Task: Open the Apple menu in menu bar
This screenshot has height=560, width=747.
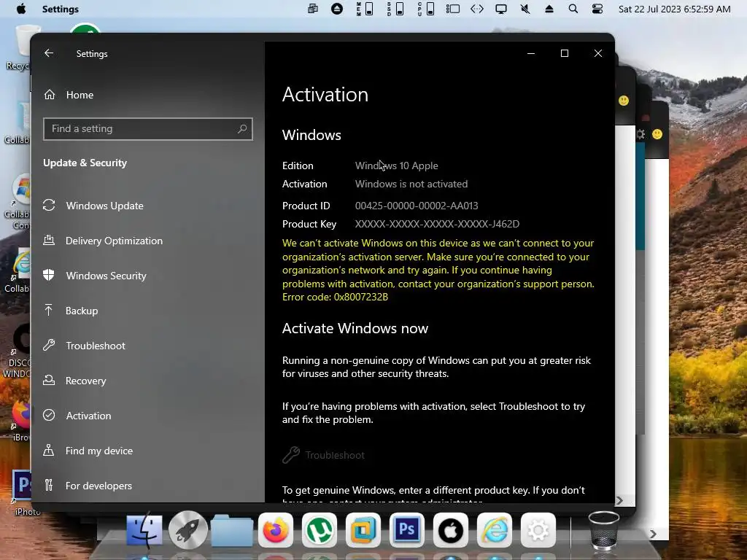Action: tap(21, 9)
